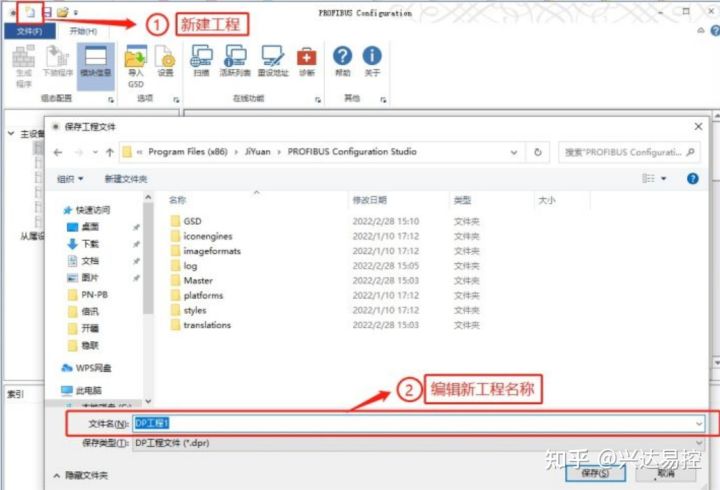Screen dimensions: 720x490
Task: Click the sidebar scrollbar up arrow
Action: click(x=148, y=197)
